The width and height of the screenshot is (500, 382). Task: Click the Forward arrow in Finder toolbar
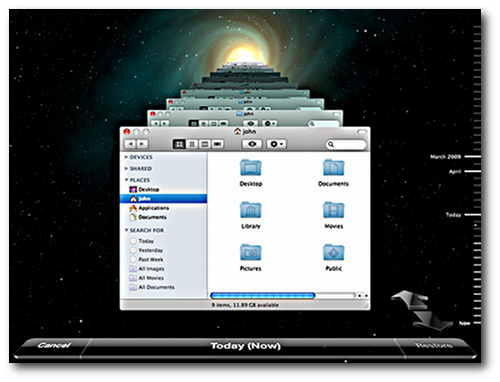coord(142,144)
